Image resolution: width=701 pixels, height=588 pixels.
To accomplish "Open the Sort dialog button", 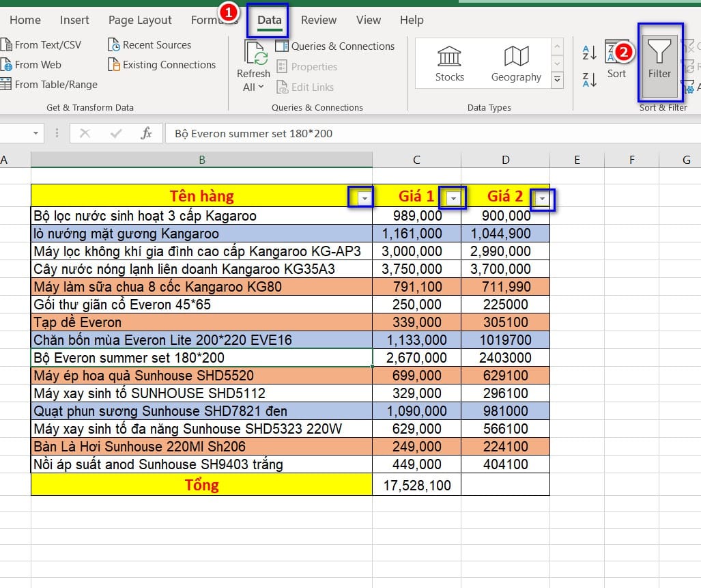I will 616,60.
